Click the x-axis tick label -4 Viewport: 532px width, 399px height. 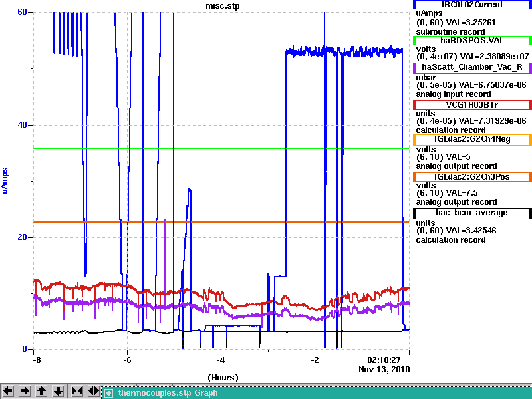click(221, 360)
